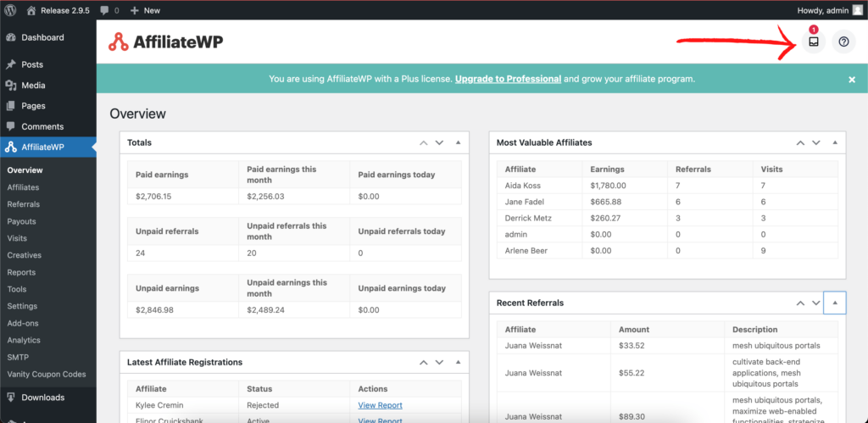Move Latest Affiliate Registrations panel down
Viewport: 868px width, 423px height.
point(440,362)
